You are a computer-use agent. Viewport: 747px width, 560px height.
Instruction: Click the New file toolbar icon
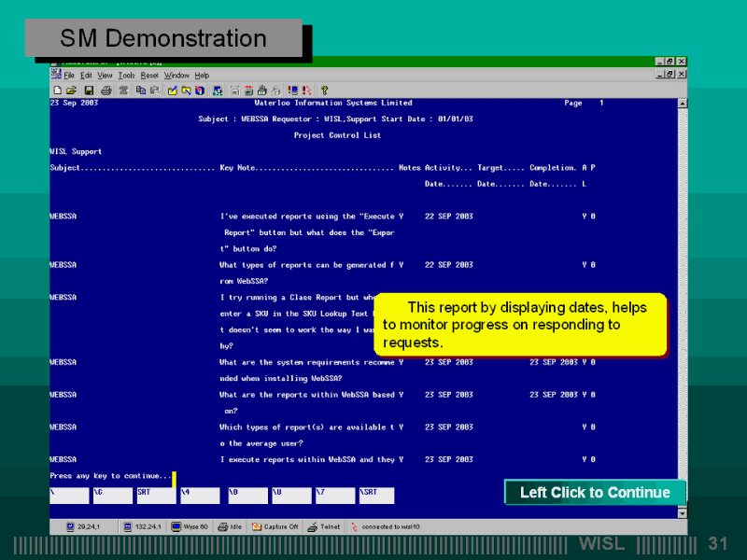pyautogui.click(x=57, y=91)
